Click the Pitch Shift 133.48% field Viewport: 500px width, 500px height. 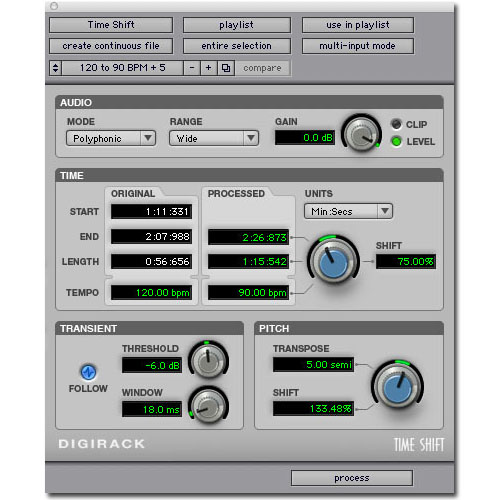pos(313,409)
